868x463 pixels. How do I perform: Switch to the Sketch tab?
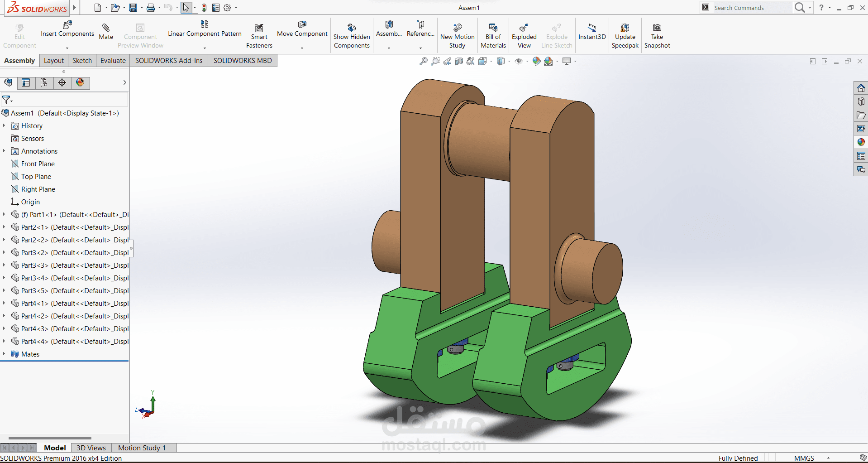point(82,61)
